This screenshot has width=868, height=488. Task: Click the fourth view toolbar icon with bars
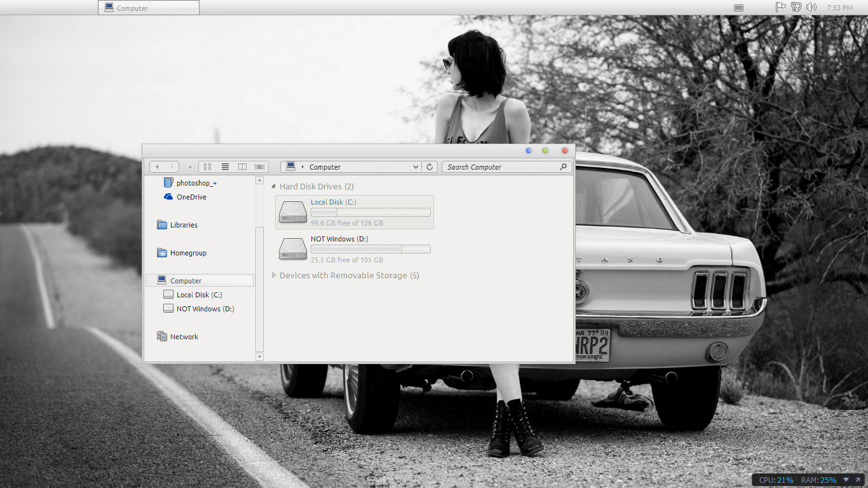[x=259, y=167]
